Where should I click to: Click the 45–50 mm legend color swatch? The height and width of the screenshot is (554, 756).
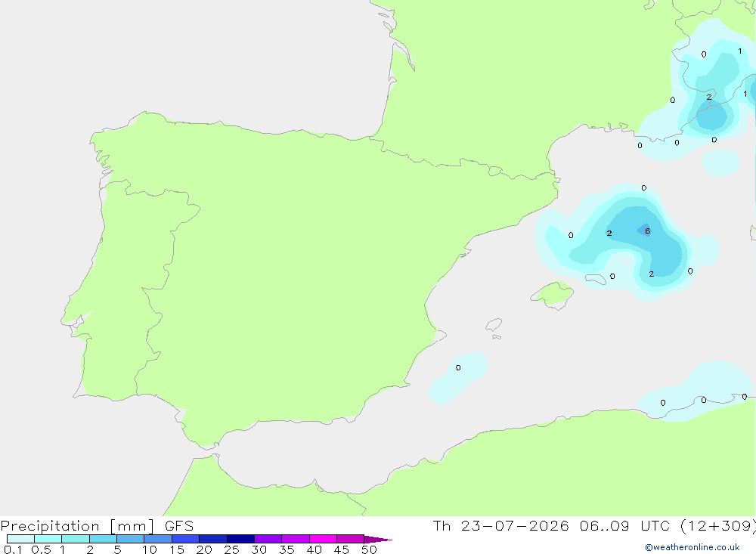(351, 539)
